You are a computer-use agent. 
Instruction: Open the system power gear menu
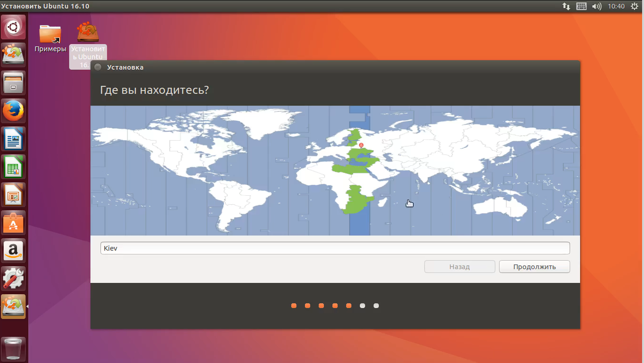point(635,6)
